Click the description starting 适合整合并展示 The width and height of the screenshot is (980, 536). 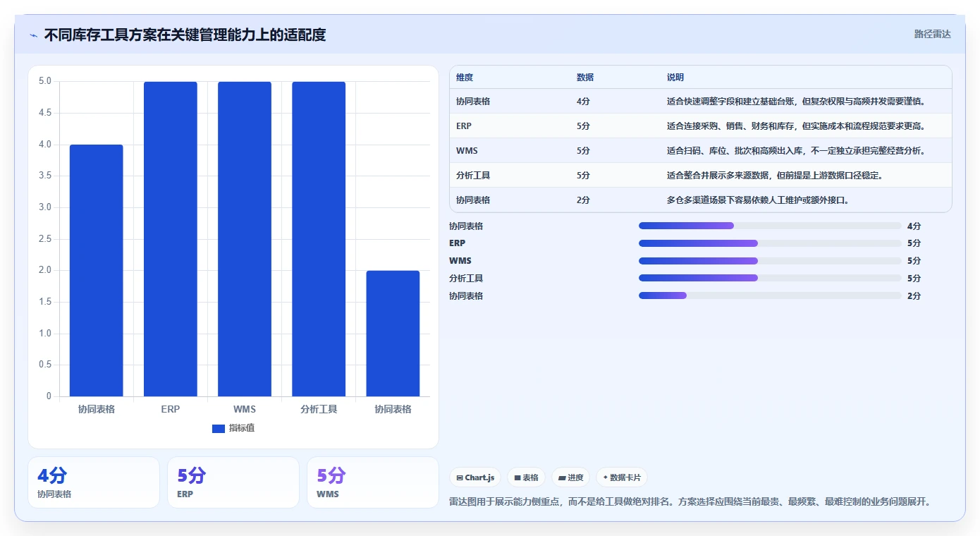pos(774,176)
